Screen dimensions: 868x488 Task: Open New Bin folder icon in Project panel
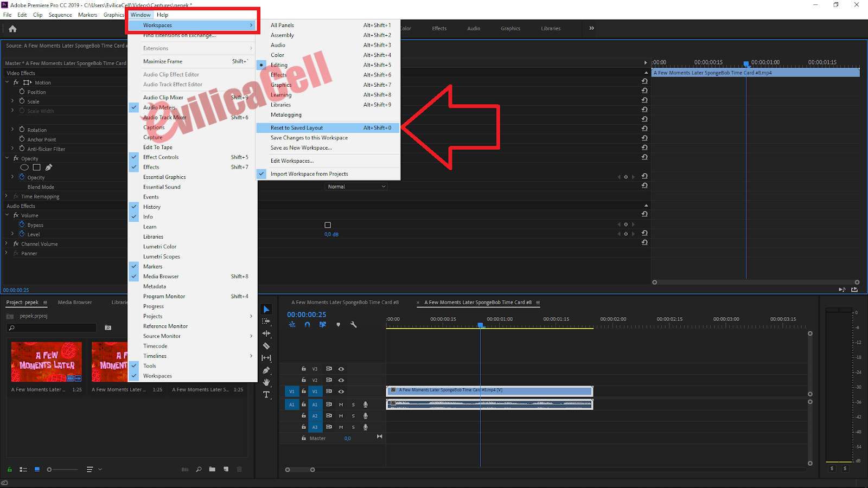pyautogui.click(x=212, y=469)
